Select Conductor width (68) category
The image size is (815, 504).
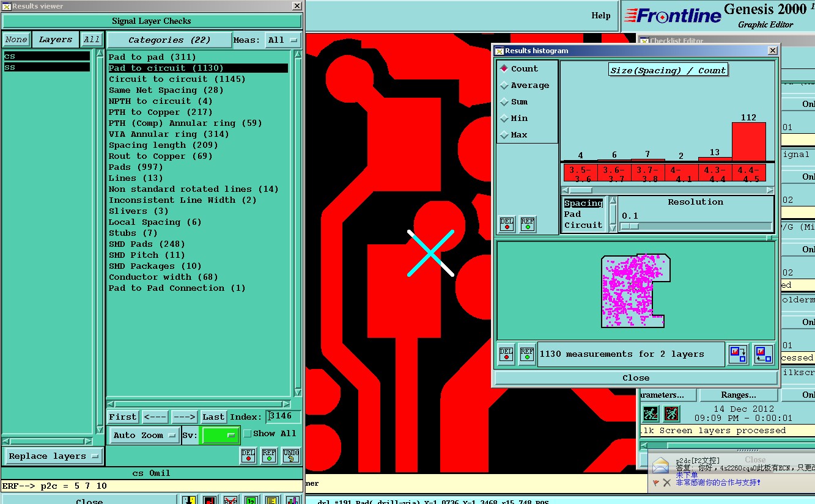pyautogui.click(x=163, y=277)
